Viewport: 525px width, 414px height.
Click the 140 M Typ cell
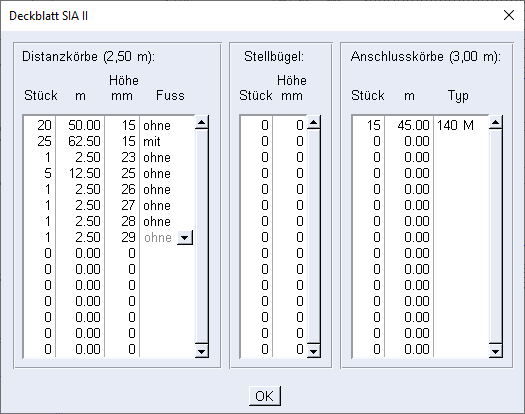coord(461,125)
